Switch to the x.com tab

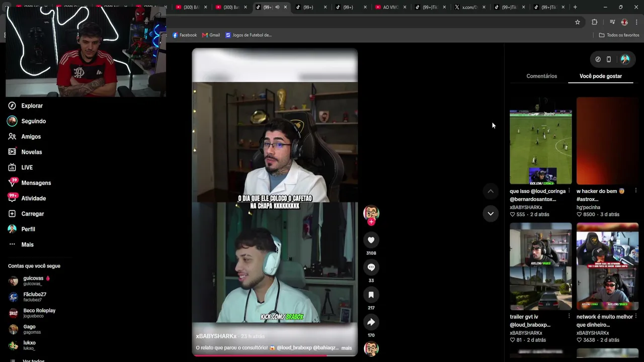tap(470, 7)
